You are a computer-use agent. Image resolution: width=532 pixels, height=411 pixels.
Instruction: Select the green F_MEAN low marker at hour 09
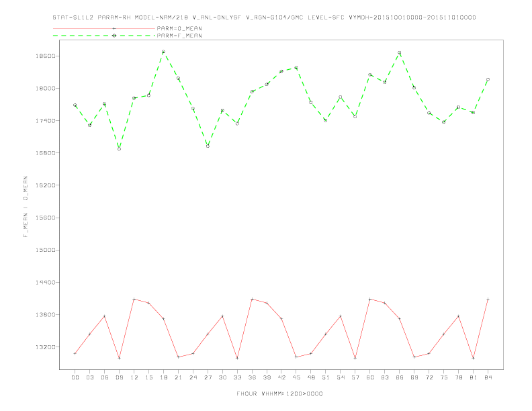click(119, 149)
